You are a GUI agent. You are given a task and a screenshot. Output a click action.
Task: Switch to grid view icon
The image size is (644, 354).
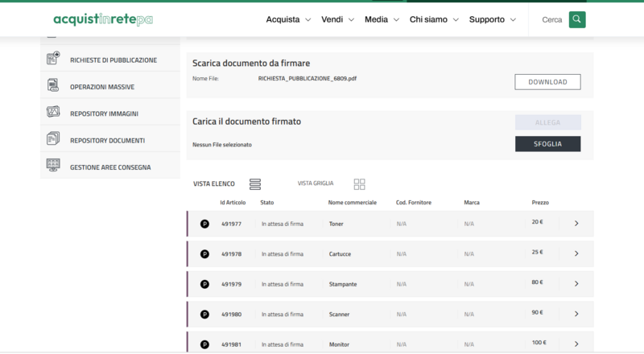359,184
